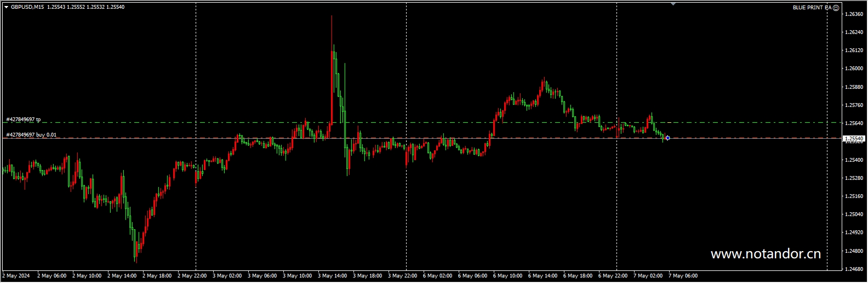
Task: Click the GBPUSD,M15 symbol title text
Action: coord(27,7)
